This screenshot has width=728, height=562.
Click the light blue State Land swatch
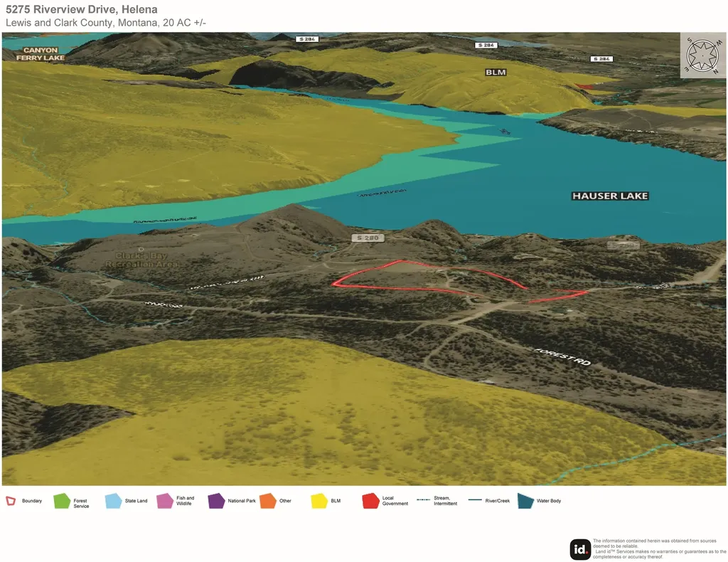(113, 501)
